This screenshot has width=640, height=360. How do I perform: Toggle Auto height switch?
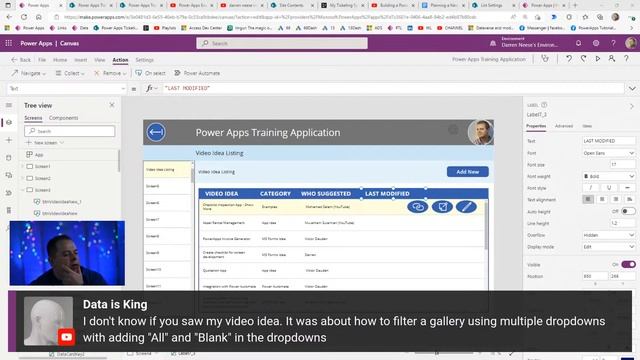click(628, 211)
